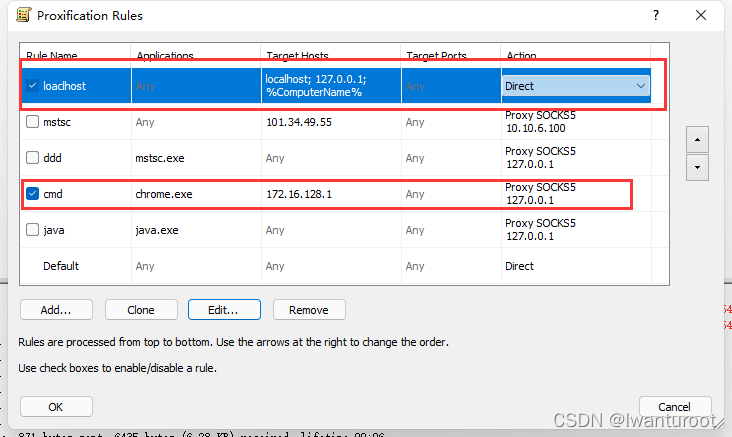Viewport: 732px width, 437px height.
Task: Enable the mstsc rule checkbox
Action: [32, 122]
